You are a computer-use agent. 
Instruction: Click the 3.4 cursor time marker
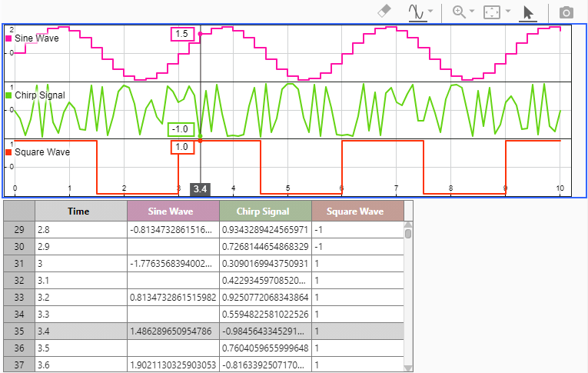(x=201, y=188)
